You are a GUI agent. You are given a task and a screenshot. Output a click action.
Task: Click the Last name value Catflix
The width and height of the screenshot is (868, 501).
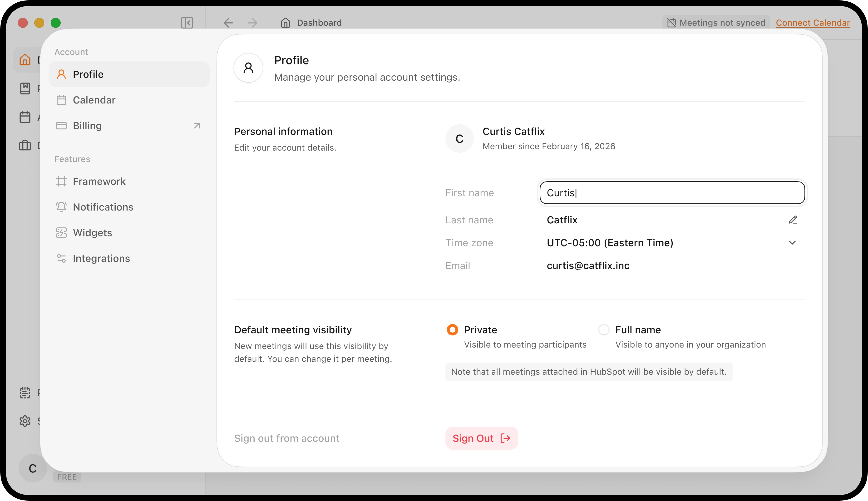[x=562, y=220]
